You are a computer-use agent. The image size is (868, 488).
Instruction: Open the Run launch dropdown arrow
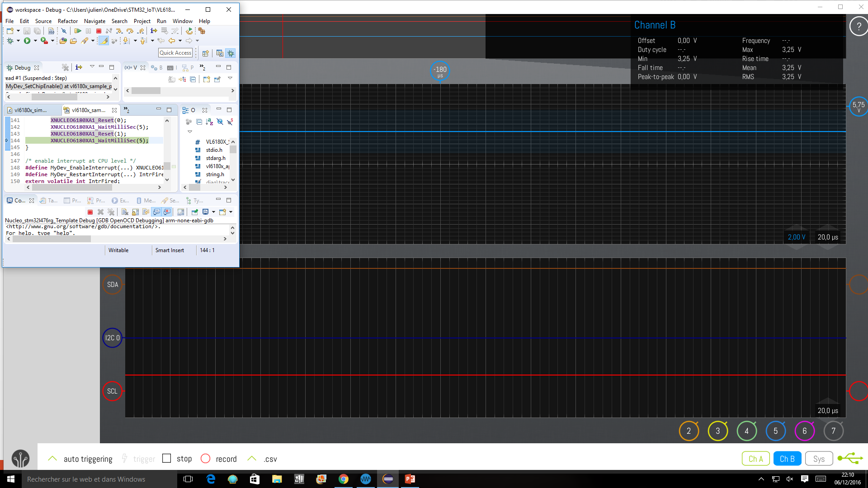point(35,41)
